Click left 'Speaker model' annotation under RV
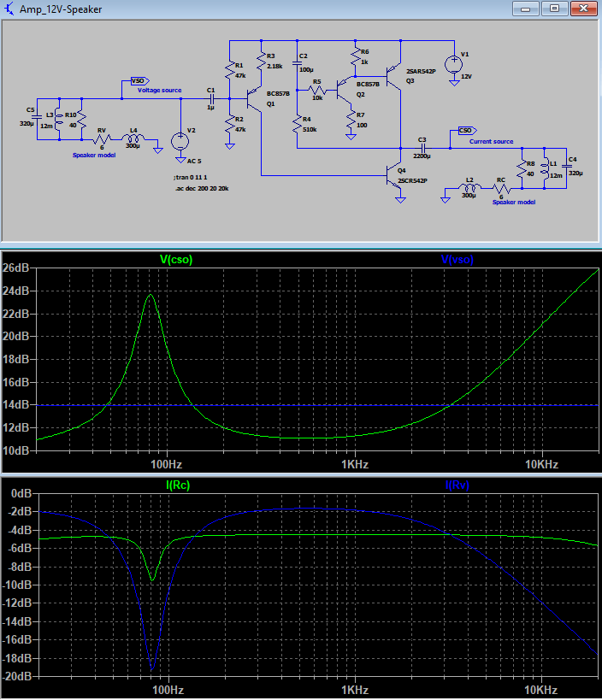Image resolution: width=602 pixels, height=700 pixels. [94, 156]
